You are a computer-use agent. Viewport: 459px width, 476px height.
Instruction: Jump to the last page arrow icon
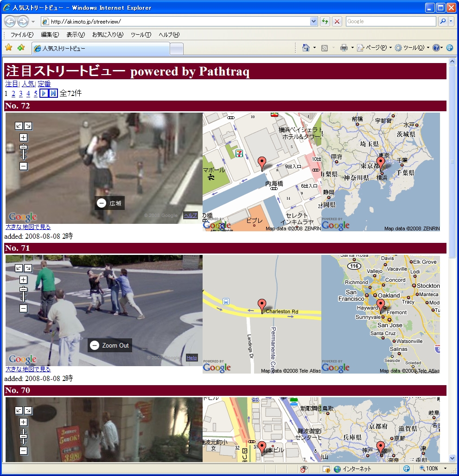point(53,93)
